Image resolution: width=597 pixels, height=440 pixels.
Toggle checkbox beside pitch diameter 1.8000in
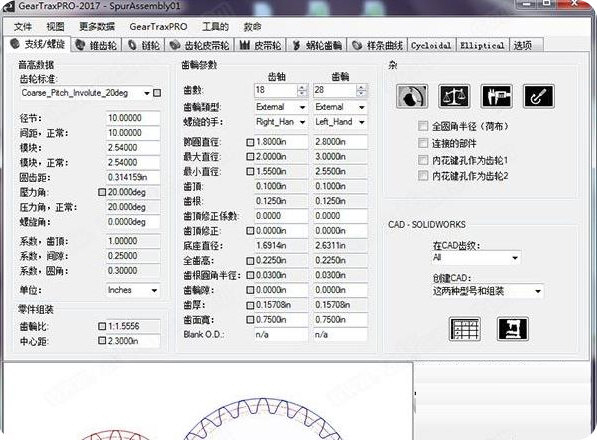click(250, 142)
